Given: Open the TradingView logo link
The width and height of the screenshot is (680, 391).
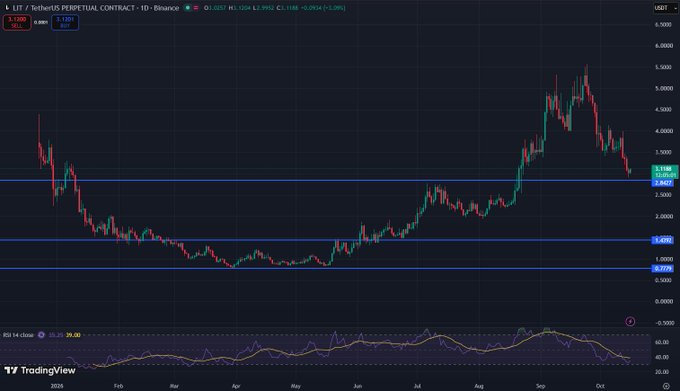Looking at the screenshot, I should [40, 370].
